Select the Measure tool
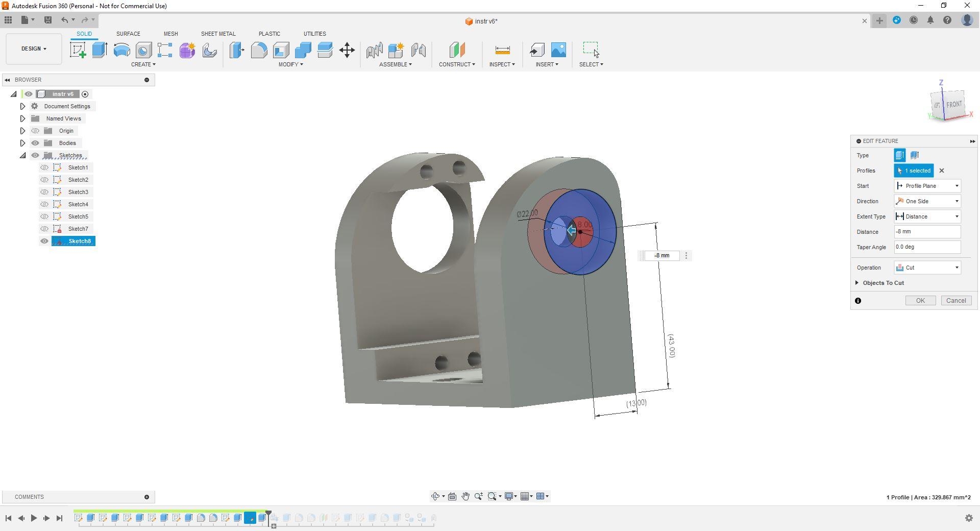Image resolution: width=980 pixels, height=531 pixels. tap(502, 50)
